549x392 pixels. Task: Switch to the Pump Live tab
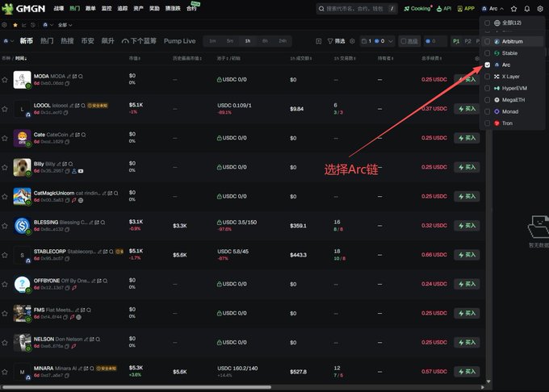pos(179,41)
